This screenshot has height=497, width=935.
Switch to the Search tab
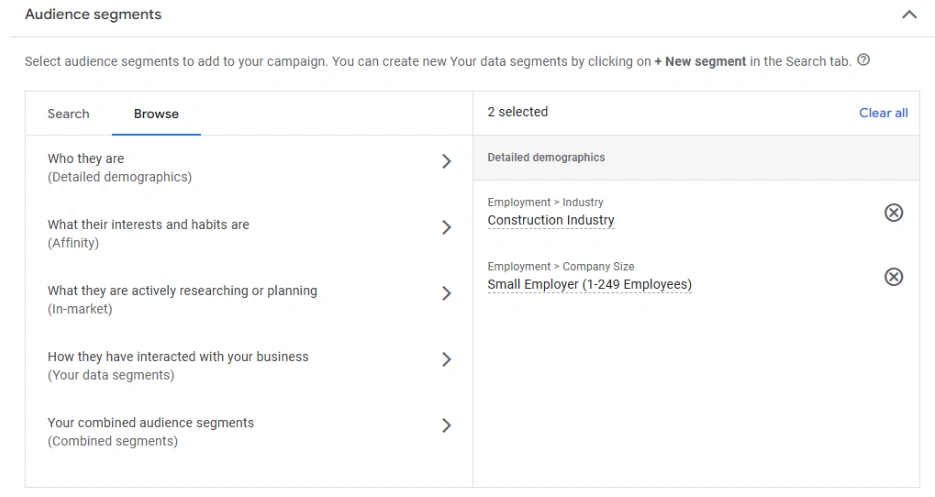click(x=68, y=114)
